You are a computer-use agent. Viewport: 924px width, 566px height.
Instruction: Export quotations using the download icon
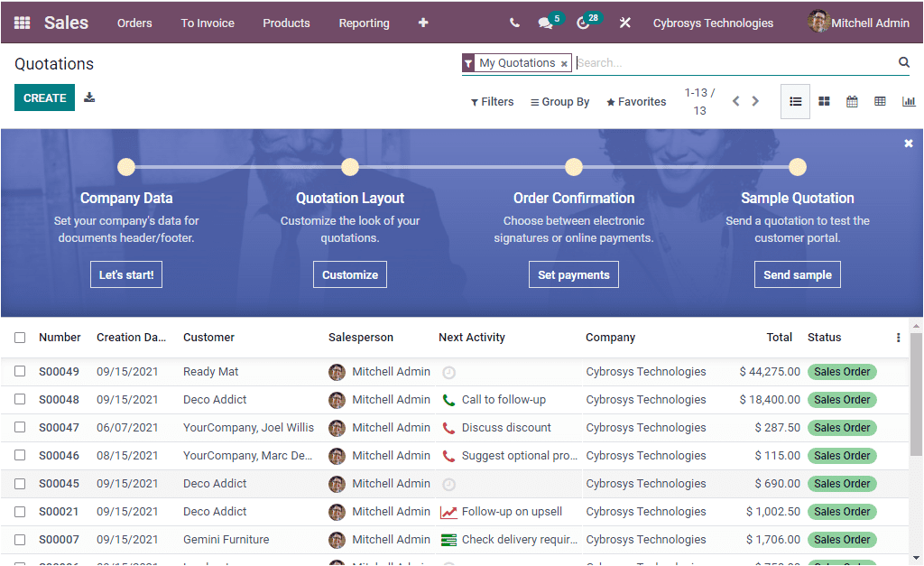(x=88, y=97)
